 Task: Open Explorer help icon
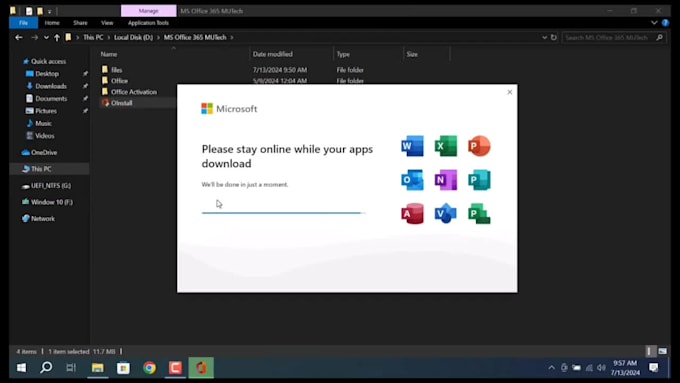point(665,23)
